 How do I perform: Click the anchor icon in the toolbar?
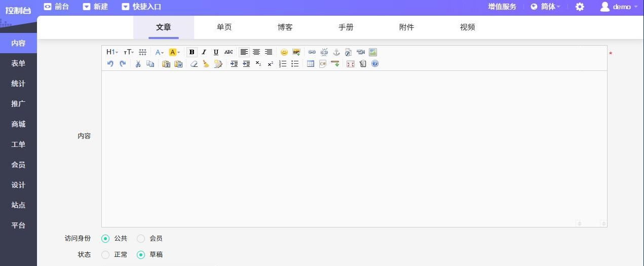tap(336, 52)
